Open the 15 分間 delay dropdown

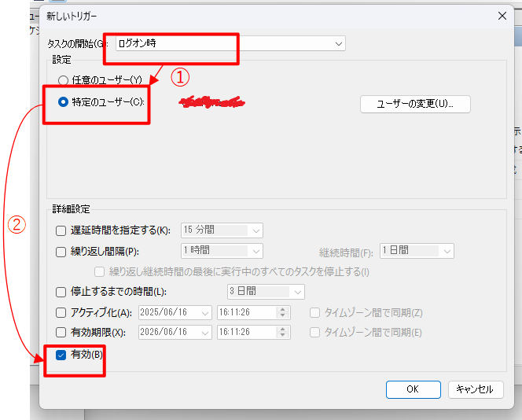222,230
